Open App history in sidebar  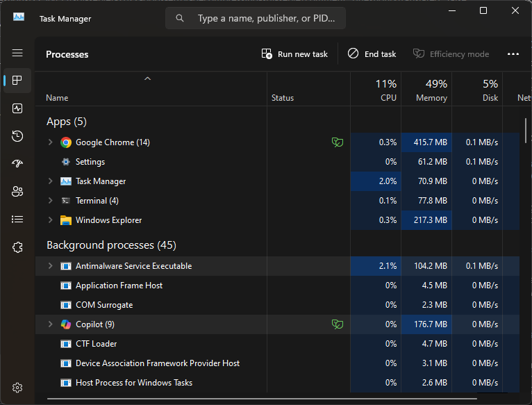(17, 136)
